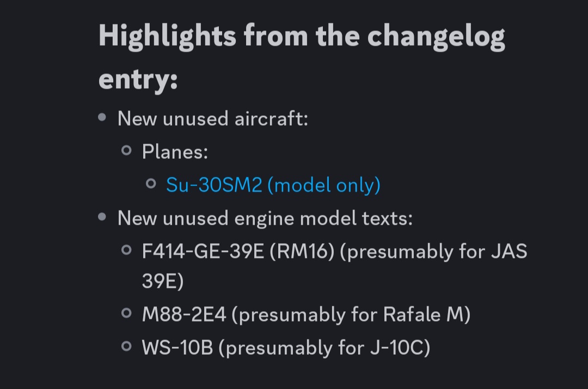
Task: Click the hollow bullet beside 'Planes:'
Action: tap(127, 151)
